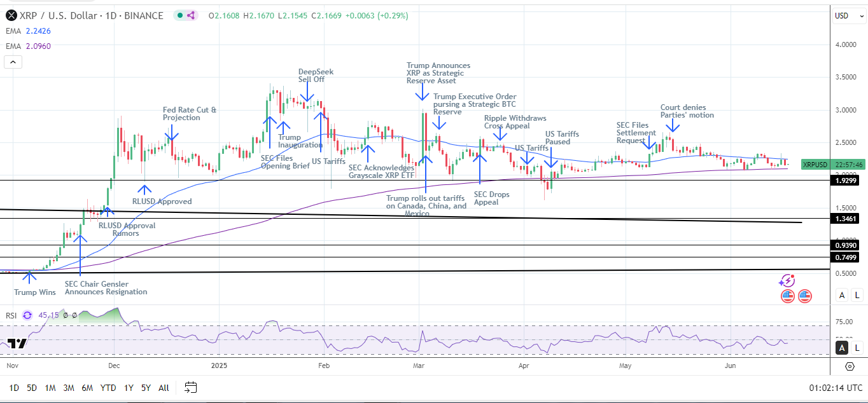This screenshot has width=868, height=403.
Task: Click the green market open dot indicator
Action: 180,15
